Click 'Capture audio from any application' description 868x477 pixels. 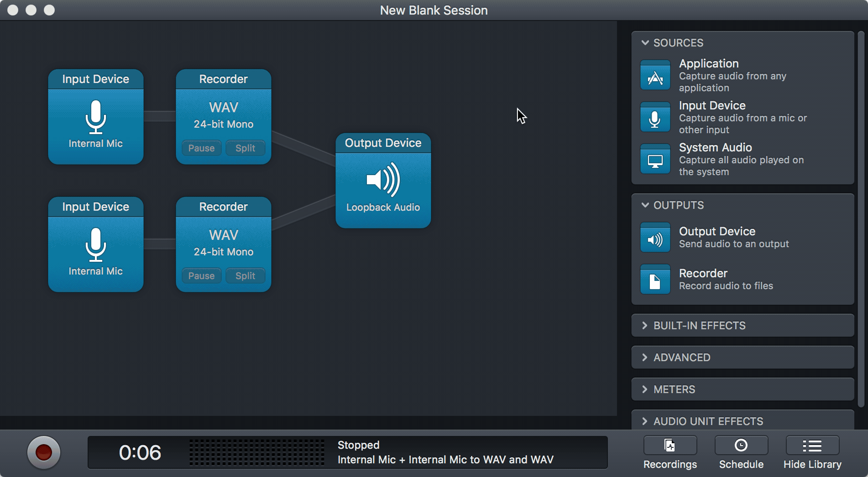tap(733, 82)
